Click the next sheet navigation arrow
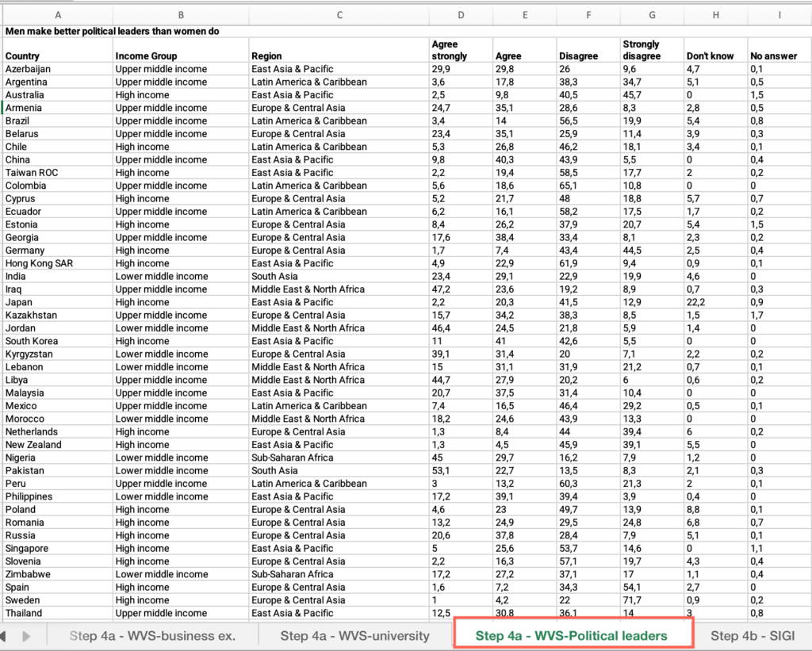812x651 pixels. coord(26,636)
